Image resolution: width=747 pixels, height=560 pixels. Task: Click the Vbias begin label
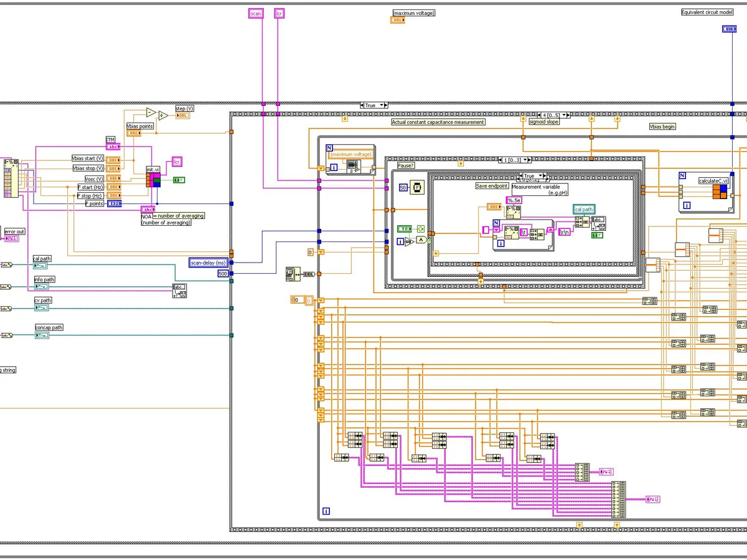pyautogui.click(x=662, y=126)
